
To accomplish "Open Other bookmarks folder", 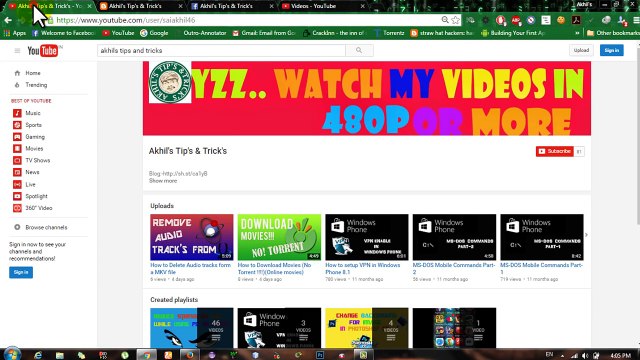I will coord(613,33).
